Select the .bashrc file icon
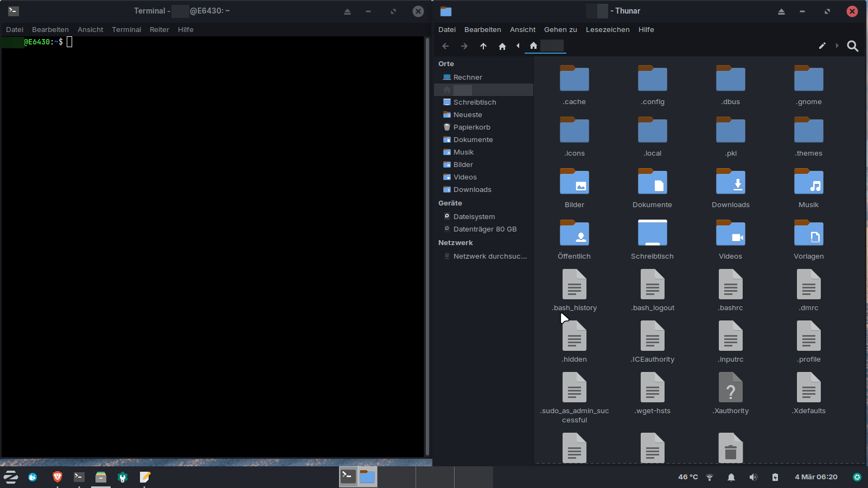 click(x=730, y=285)
